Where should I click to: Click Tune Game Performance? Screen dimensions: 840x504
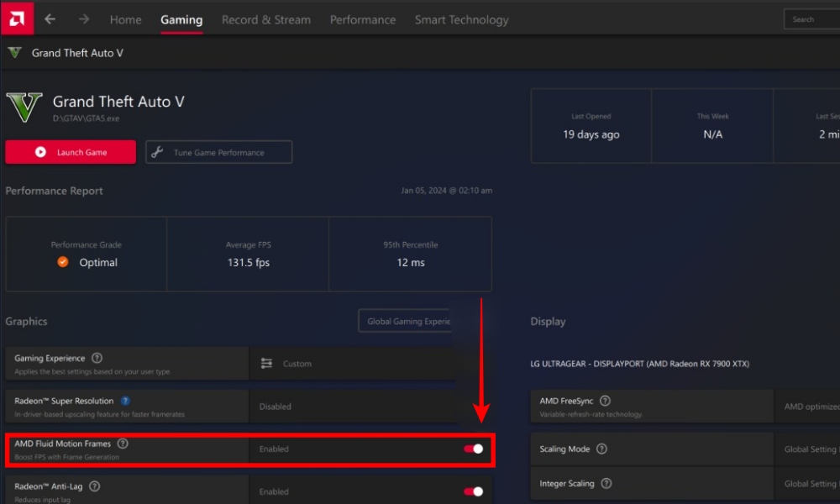pos(218,152)
